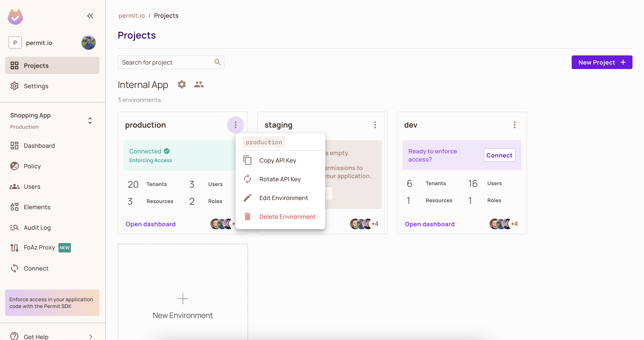
Task: Click the Elements icon in sidebar
Action: click(15, 207)
